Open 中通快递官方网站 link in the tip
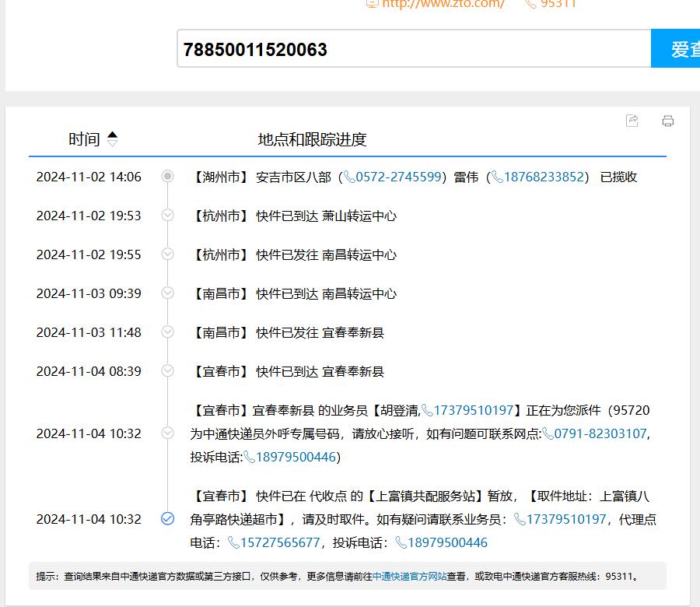 409,576
